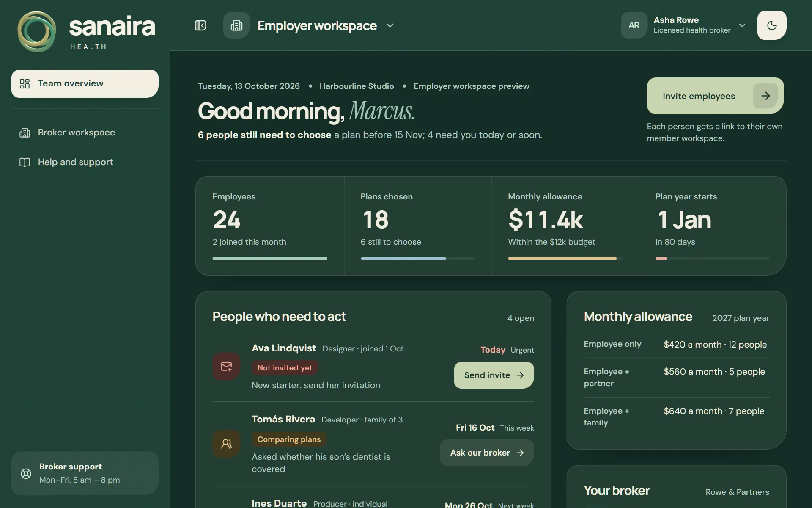Open Broker workspace from the sidebar

click(85, 133)
